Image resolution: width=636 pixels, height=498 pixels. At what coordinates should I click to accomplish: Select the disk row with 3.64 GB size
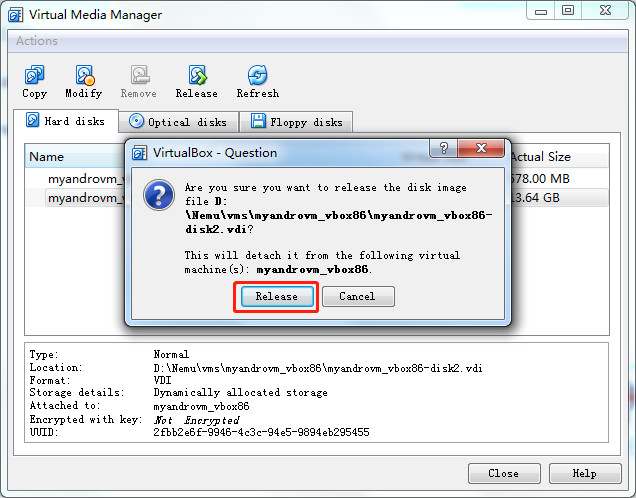pos(316,197)
